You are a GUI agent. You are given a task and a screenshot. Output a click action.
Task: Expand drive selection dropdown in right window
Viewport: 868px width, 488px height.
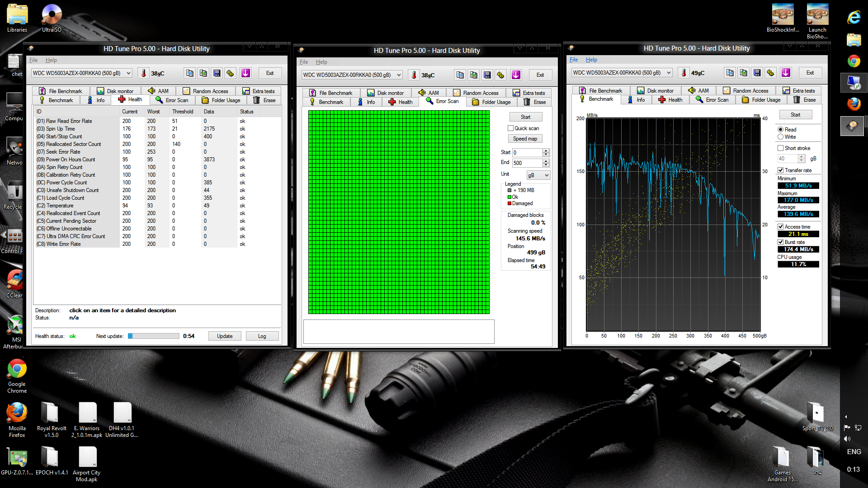pos(669,73)
